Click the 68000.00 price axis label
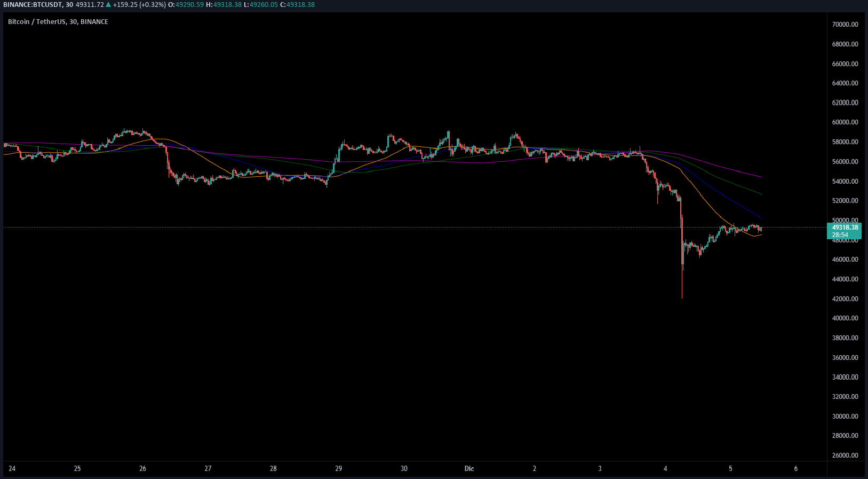 tap(845, 44)
